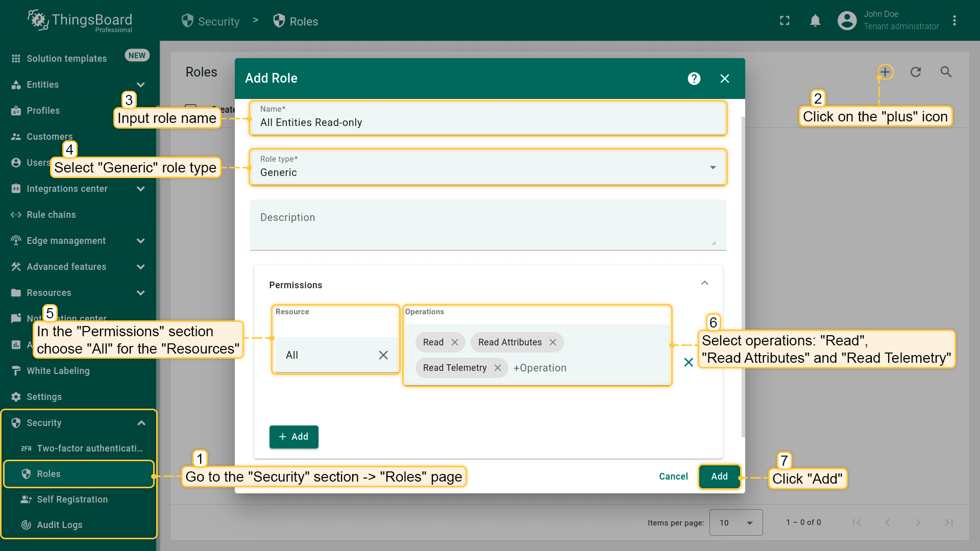Remove the Read Attributes operation chip
980x551 pixels.
[x=553, y=342]
